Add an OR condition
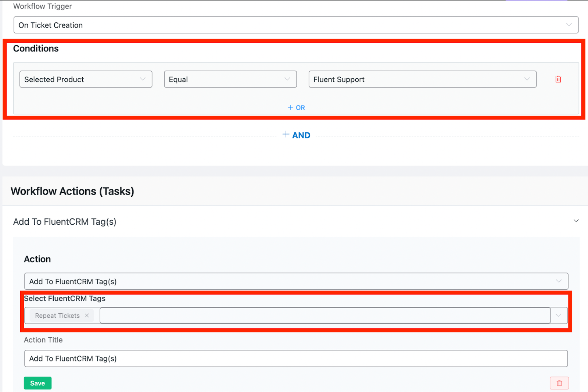Image resolution: width=588 pixels, height=392 pixels. 296,108
